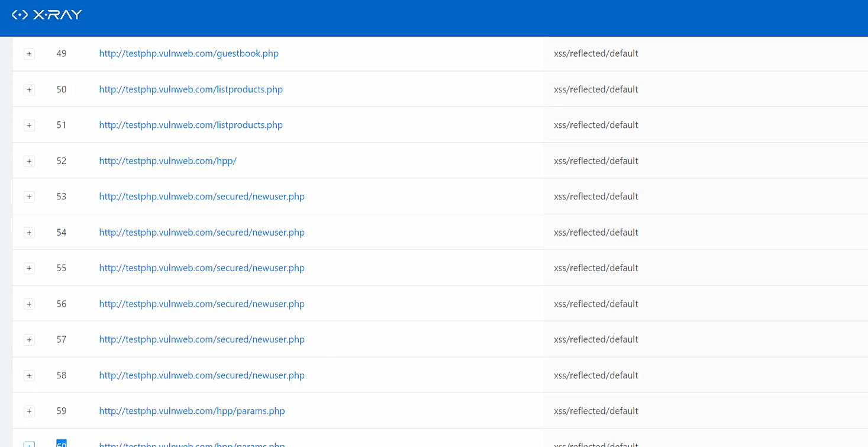Click xss/reflected/default in row 58
868x447 pixels.
tap(596, 375)
